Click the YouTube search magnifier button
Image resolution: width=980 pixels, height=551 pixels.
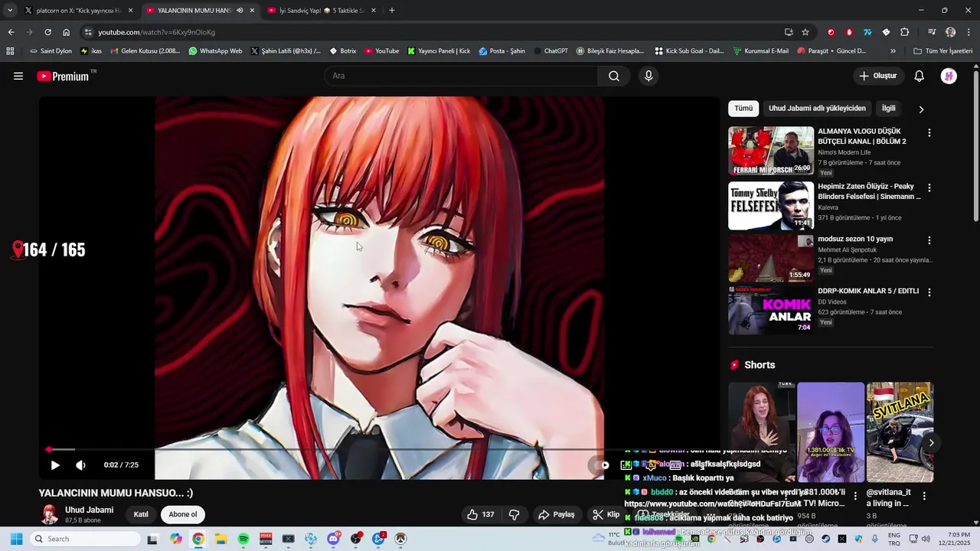point(614,76)
